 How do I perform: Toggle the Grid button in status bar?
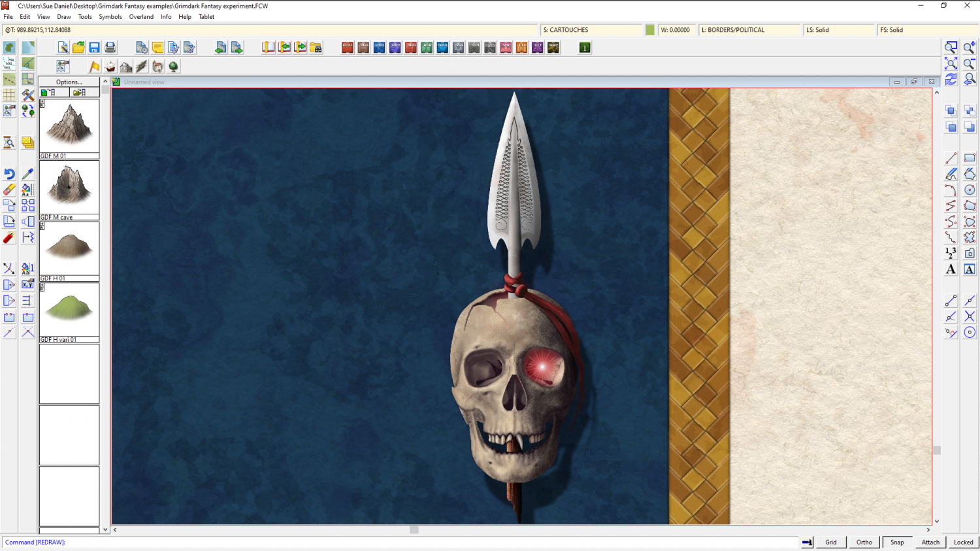tap(831, 542)
